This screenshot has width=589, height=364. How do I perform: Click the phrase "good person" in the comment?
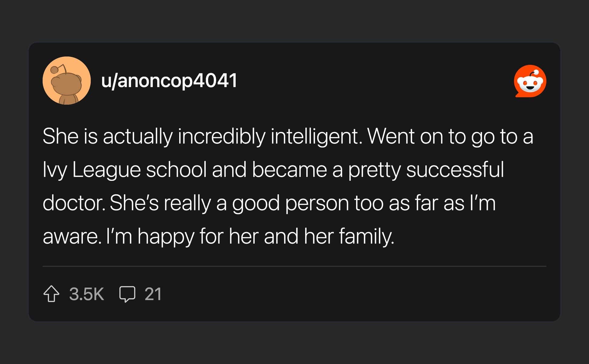click(x=290, y=203)
